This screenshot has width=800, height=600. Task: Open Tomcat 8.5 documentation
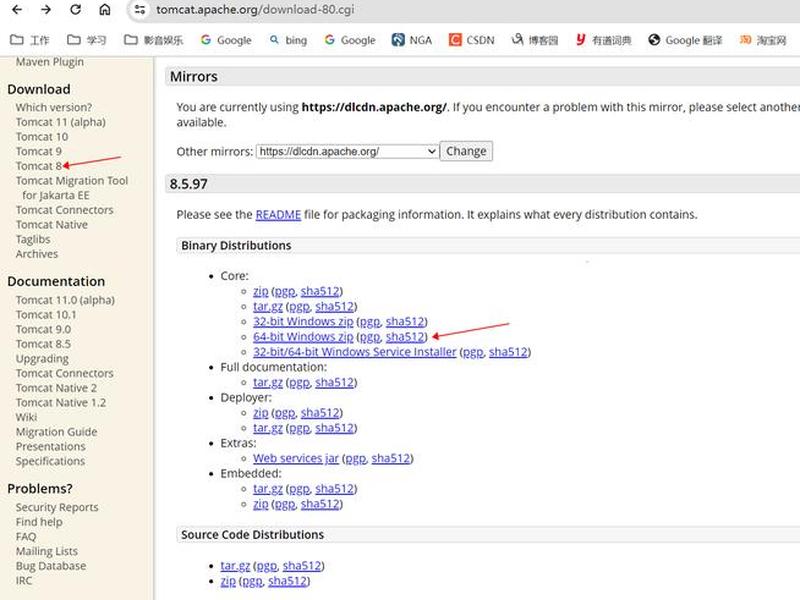point(43,344)
